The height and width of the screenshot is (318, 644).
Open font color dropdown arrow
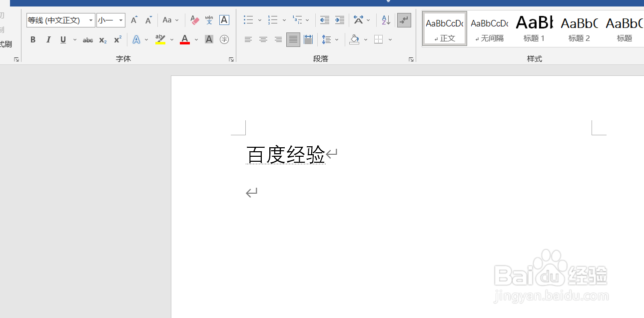pyautogui.click(x=196, y=39)
